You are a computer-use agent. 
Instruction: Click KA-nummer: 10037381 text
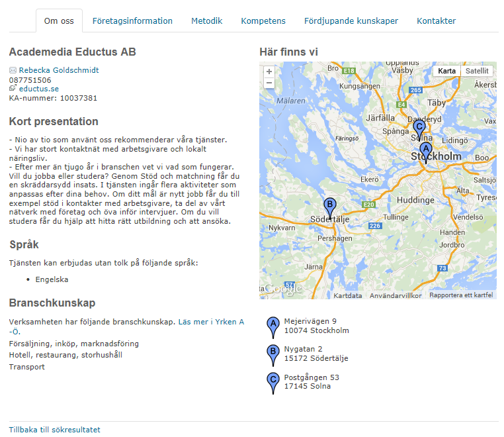(x=53, y=98)
